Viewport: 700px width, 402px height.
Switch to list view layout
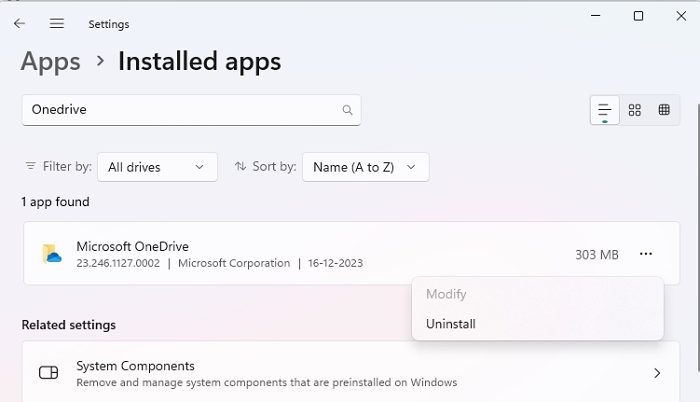(605, 110)
